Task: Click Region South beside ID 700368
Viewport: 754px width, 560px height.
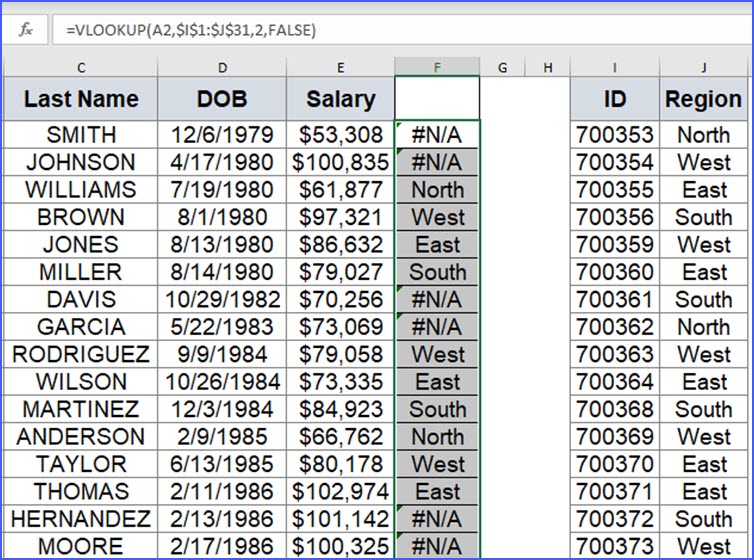Action: [x=704, y=409]
